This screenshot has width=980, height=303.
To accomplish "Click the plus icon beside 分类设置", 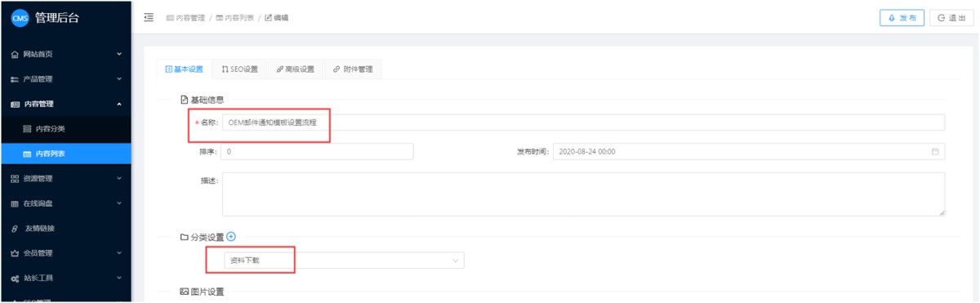I will [x=230, y=237].
